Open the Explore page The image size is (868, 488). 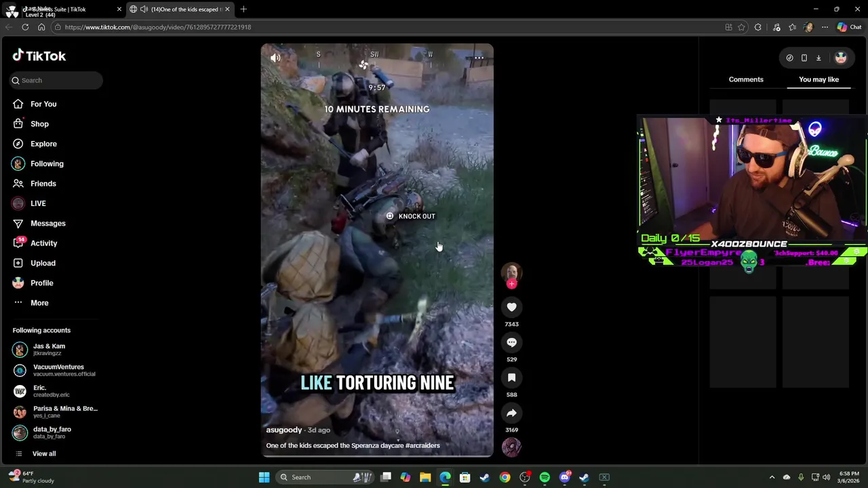pos(43,144)
